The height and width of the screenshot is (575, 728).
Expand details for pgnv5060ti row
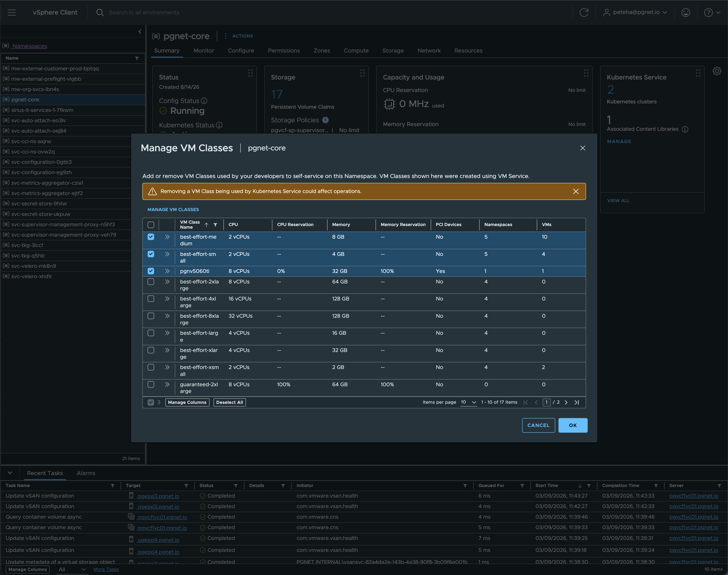pos(167,271)
